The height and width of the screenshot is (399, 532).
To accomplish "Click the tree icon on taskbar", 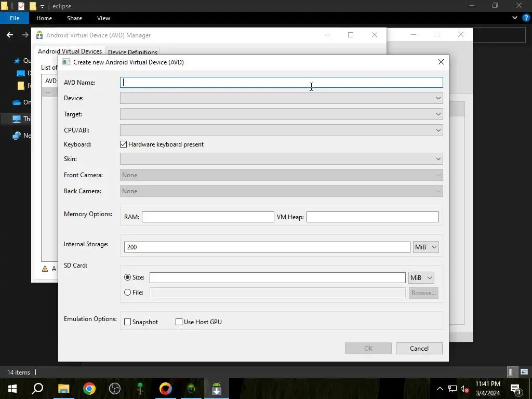I will tap(140, 389).
